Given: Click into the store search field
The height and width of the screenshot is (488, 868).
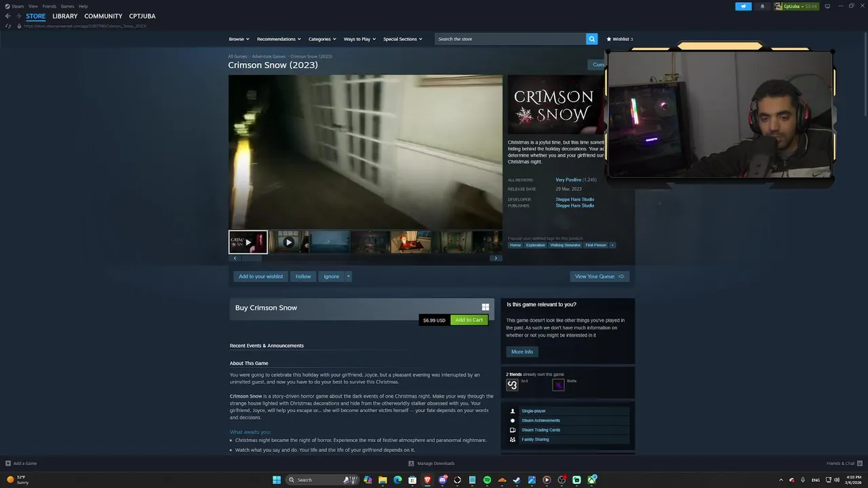Looking at the screenshot, I should point(511,39).
